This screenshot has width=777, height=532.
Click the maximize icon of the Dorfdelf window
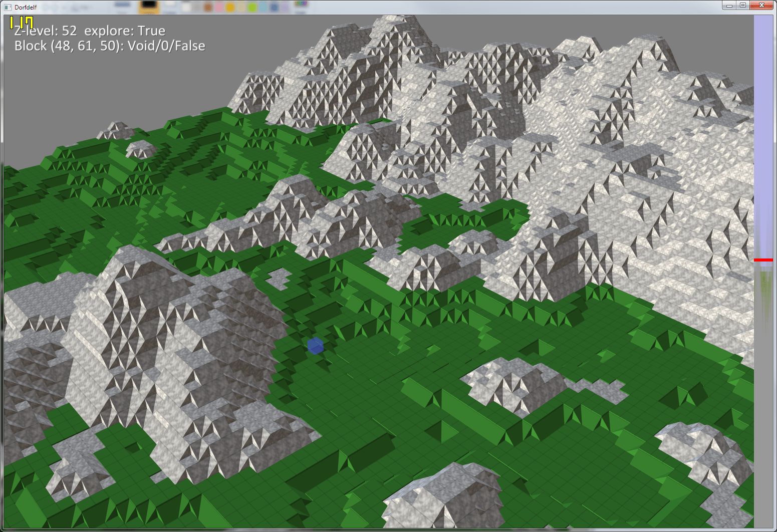[742, 6]
